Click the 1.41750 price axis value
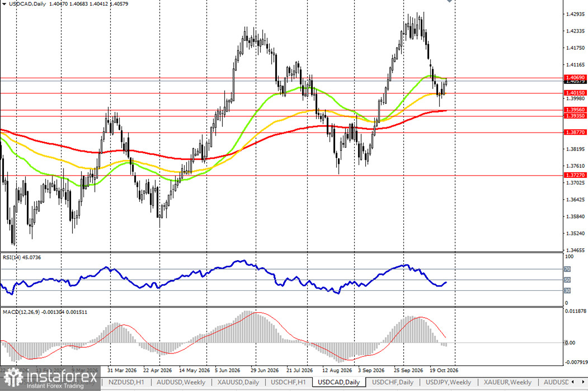The width and height of the screenshot is (588, 391). [x=575, y=48]
